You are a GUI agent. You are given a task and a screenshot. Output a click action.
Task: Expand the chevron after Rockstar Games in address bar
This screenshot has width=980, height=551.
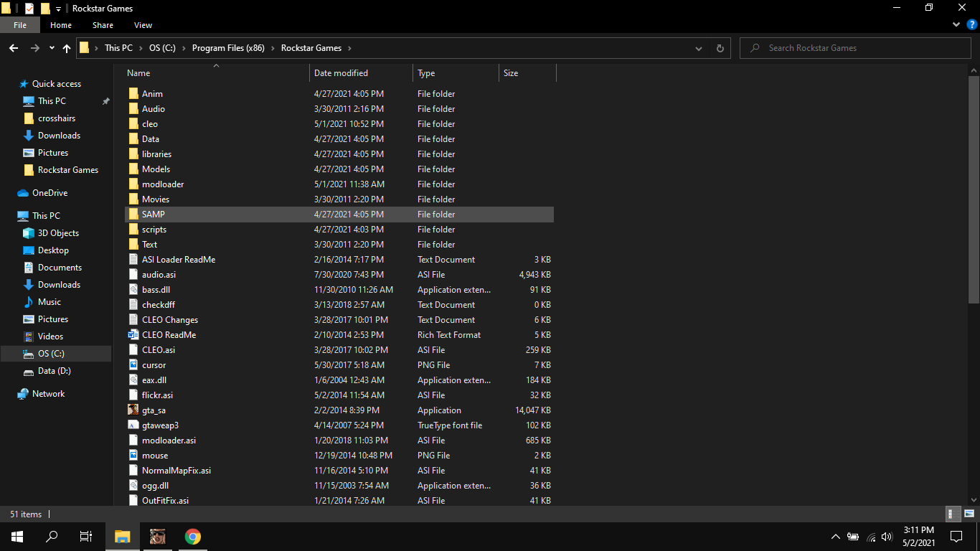[x=349, y=48]
